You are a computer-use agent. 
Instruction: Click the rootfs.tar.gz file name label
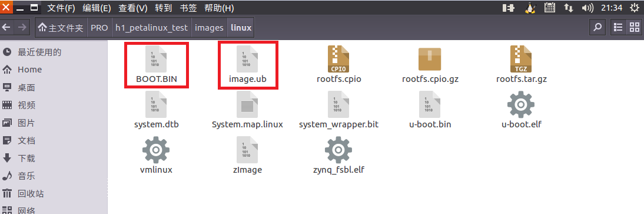[521, 79]
